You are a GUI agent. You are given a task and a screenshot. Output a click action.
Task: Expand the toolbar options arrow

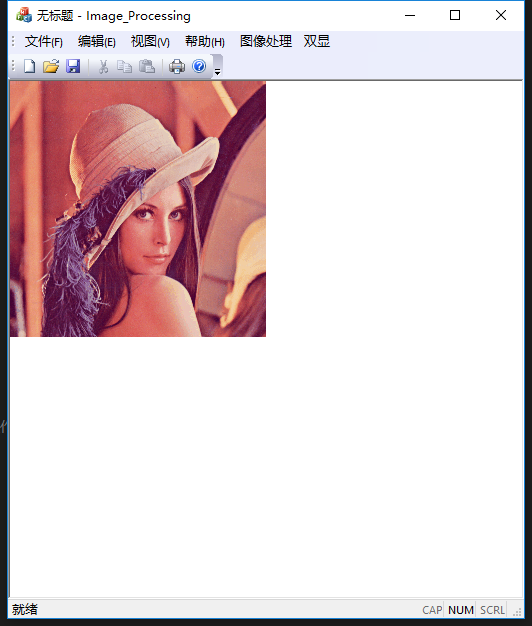(x=218, y=67)
